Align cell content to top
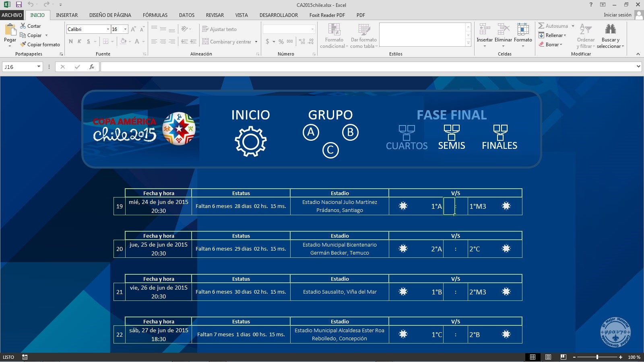Image resolution: width=644 pixels, height=362 pixels. [154, 29]
